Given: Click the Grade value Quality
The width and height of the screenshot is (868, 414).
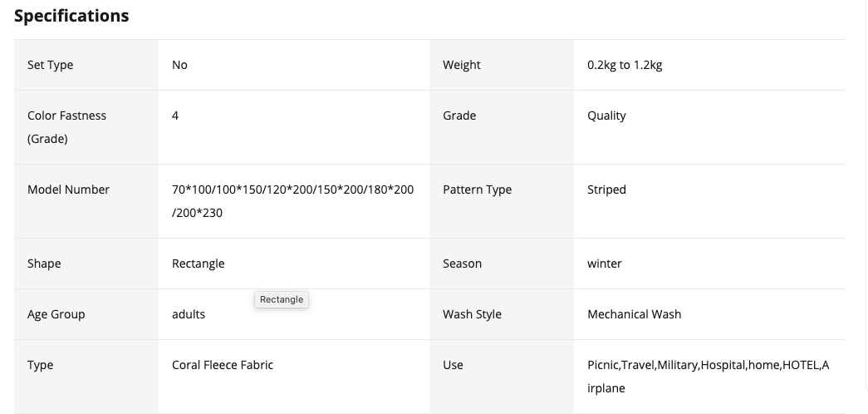Looking at the screenshot, I should coord(606,116).
